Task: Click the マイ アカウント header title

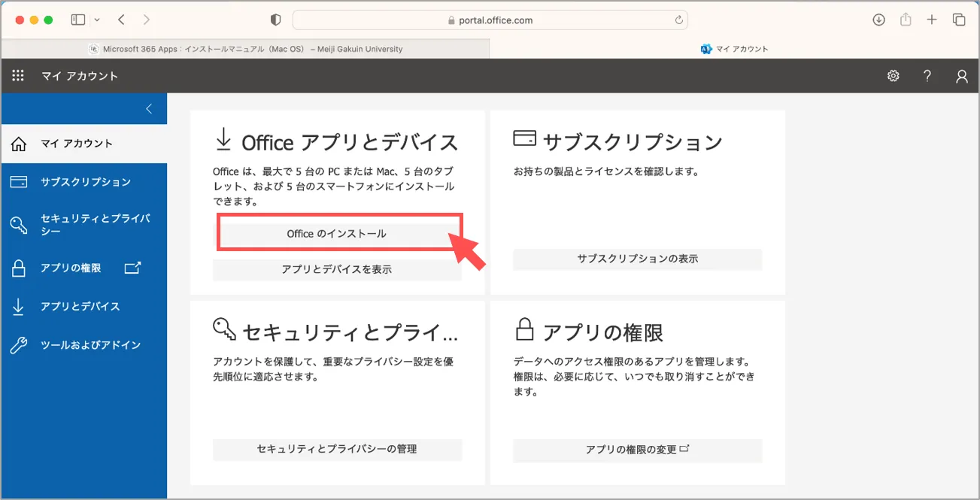Action: click(x=80, y=76)
